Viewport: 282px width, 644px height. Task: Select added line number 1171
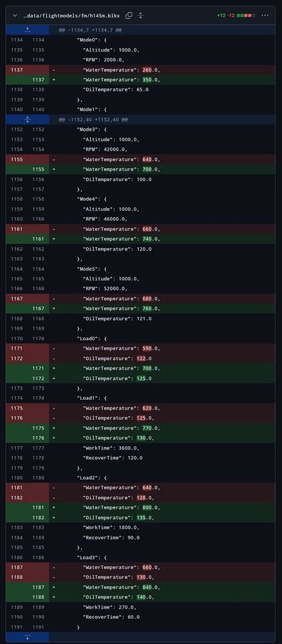click(38, 368)
